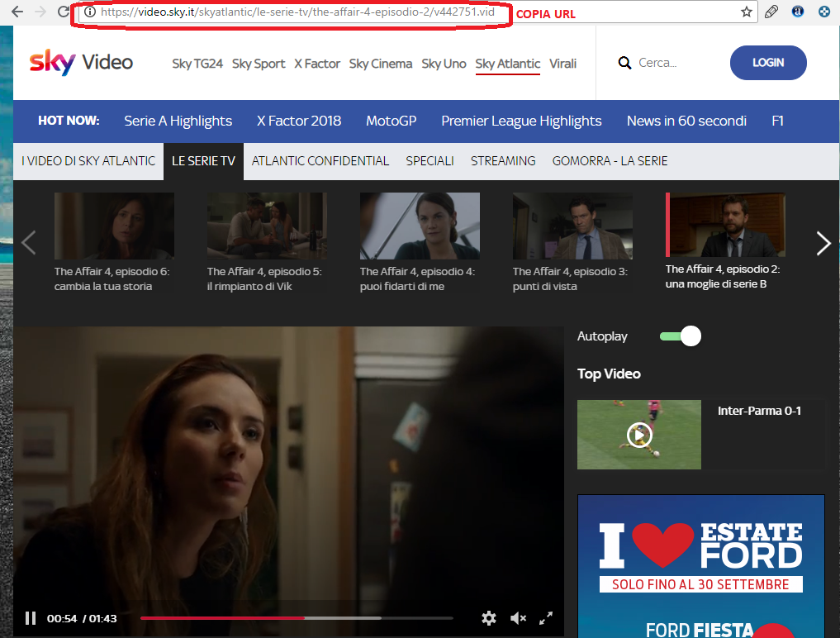
Task: Open Premier League Highlights link
Action: pos(521,121)
